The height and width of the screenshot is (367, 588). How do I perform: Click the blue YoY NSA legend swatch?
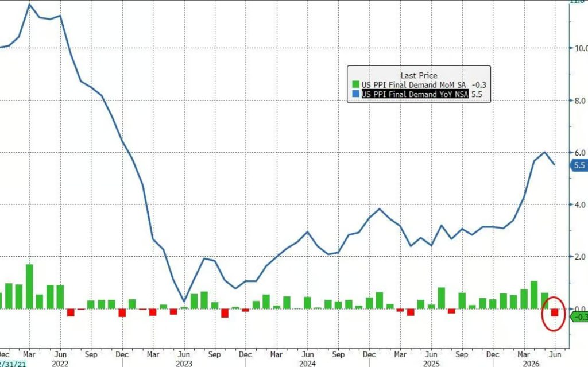(x=355, y=94)
